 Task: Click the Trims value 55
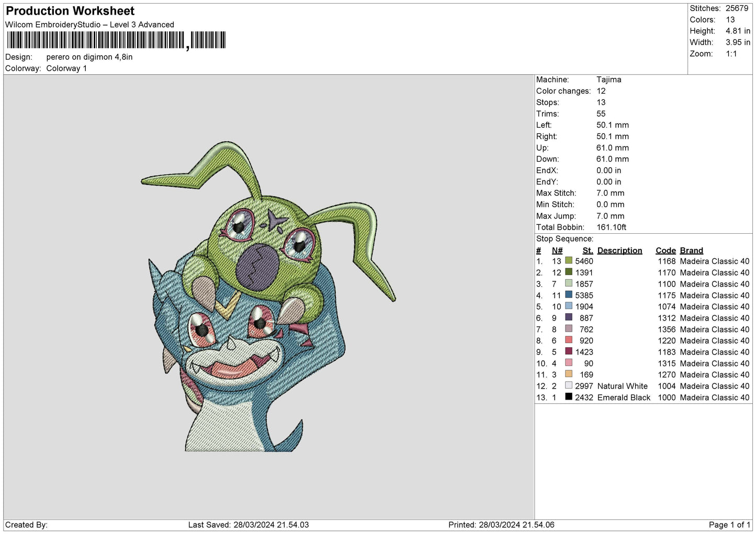pos(601,113)
